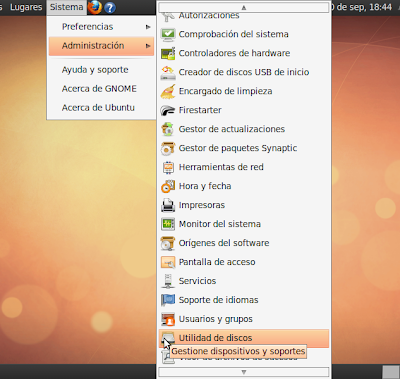Choose Comprobación del sistema label

[234, 34]
